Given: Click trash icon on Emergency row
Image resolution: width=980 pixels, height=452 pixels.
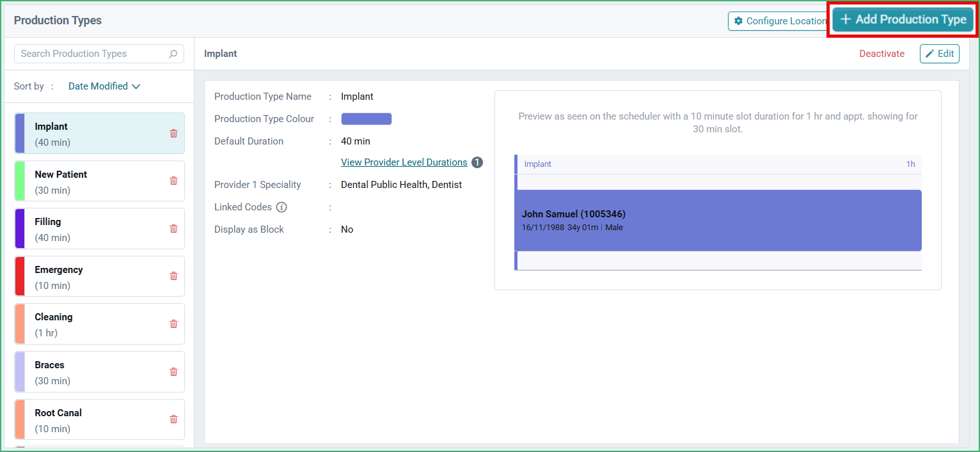Looking at the screenshot, I should pyautogui.click(x=173, y=276).
